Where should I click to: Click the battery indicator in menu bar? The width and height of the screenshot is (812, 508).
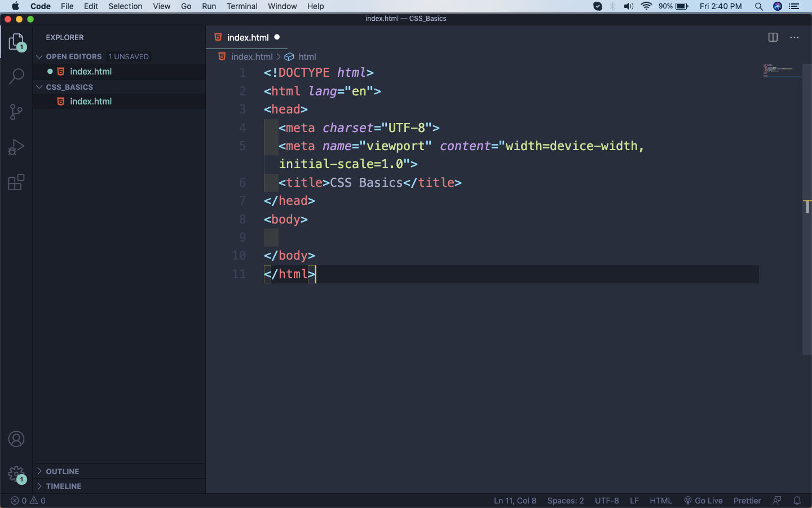[x=674, y=6]
